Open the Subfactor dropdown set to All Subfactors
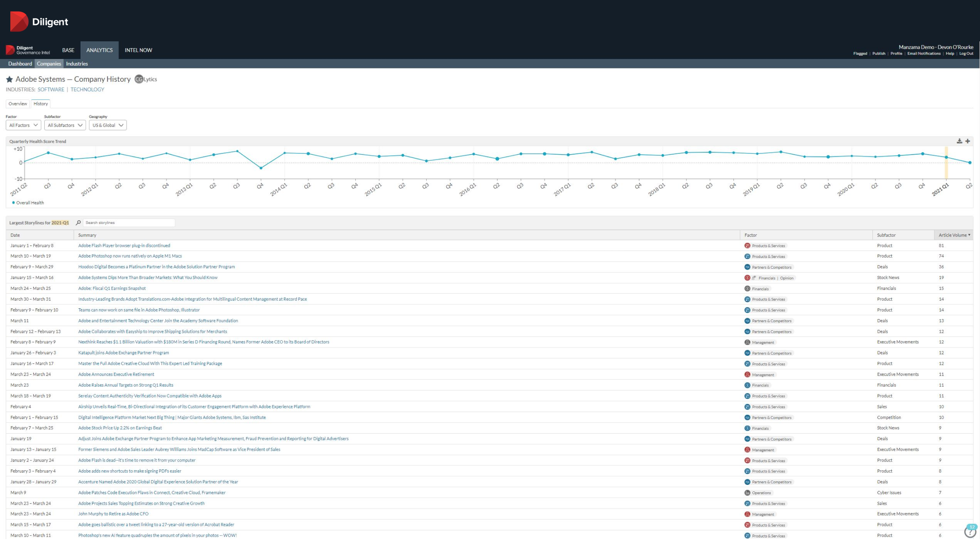980x540 pixels. [65, 125]
